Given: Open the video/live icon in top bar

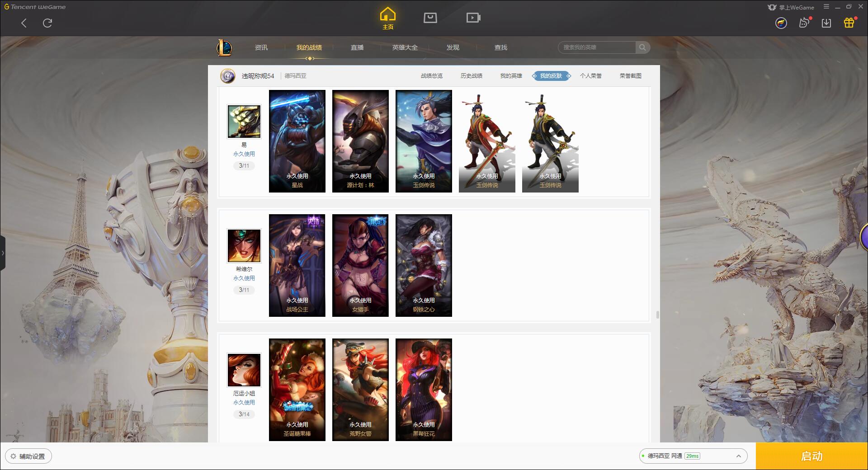Looking at the screenshot, I should pos(473,18).
